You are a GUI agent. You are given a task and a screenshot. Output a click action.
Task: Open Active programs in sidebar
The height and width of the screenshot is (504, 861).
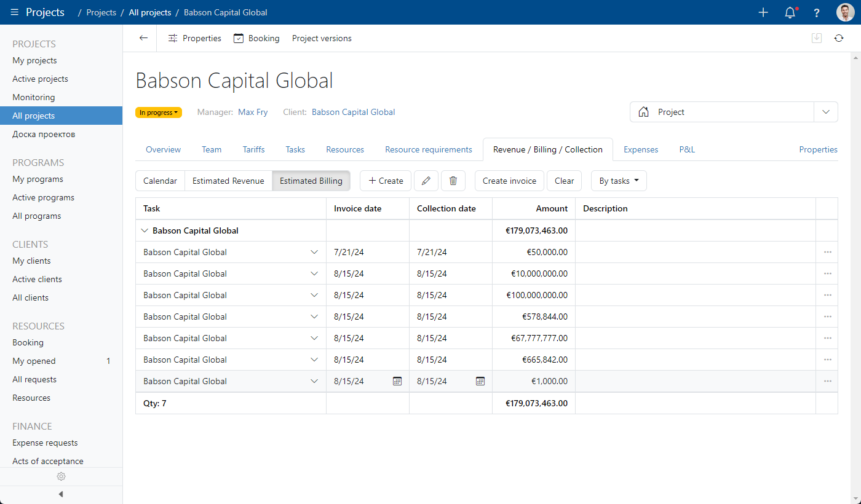coord(44,197)
